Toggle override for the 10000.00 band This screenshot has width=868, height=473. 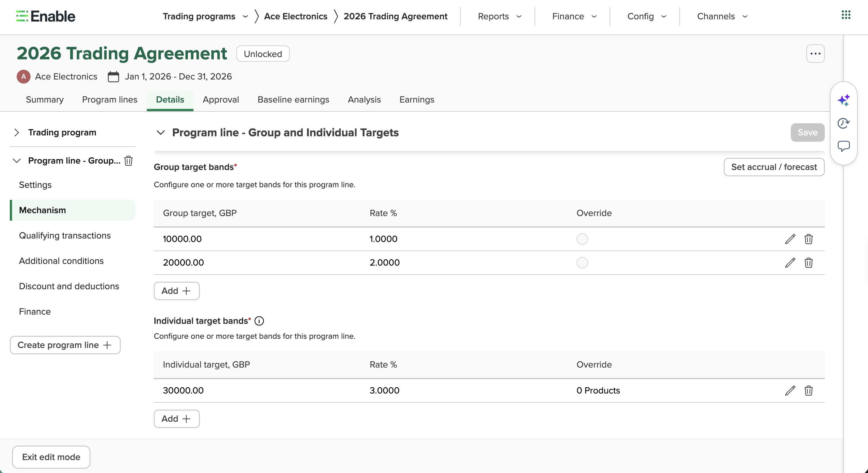[582, 239]
